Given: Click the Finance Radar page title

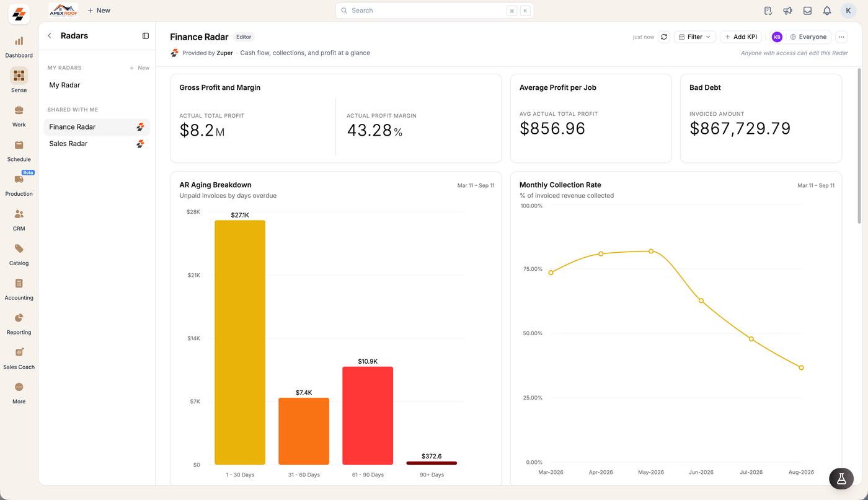Looking at the screenshot, I should (199, 37).
